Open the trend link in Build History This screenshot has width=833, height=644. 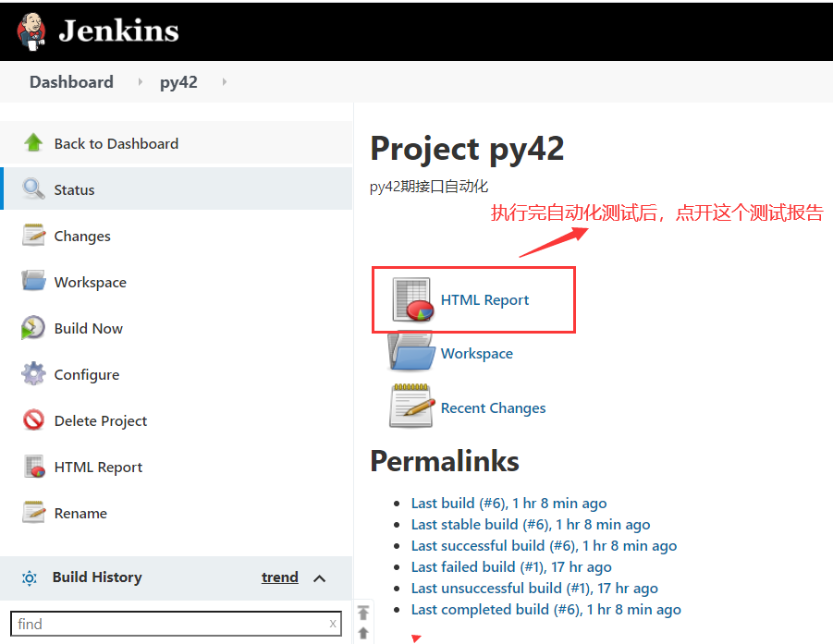279,577
